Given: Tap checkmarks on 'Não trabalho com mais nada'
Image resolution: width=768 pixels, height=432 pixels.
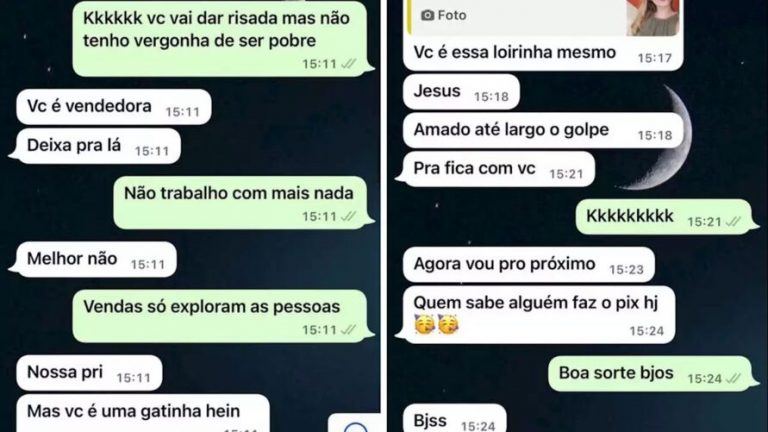Looking at the screenshot, I should 348,216.
